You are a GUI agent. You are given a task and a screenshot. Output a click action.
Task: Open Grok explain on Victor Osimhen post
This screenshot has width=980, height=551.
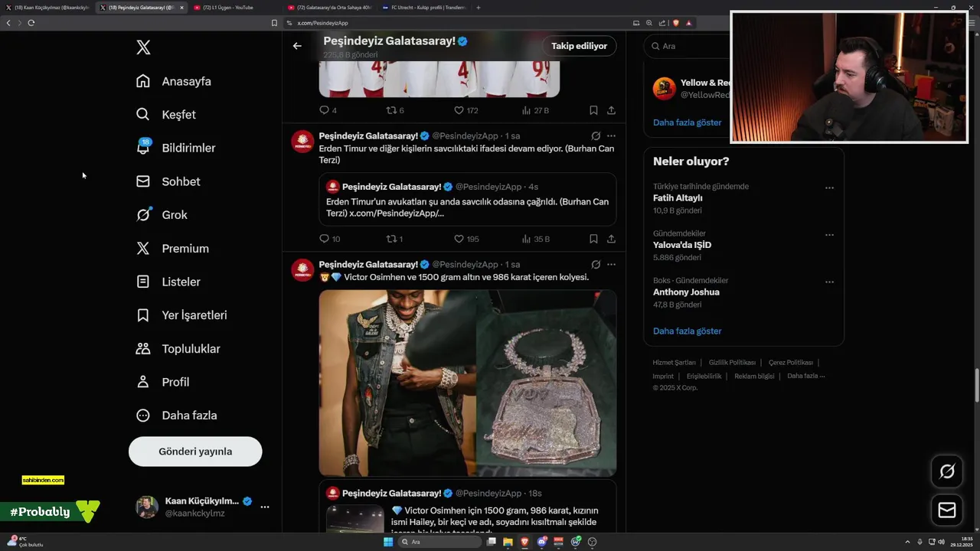[596, 264]
